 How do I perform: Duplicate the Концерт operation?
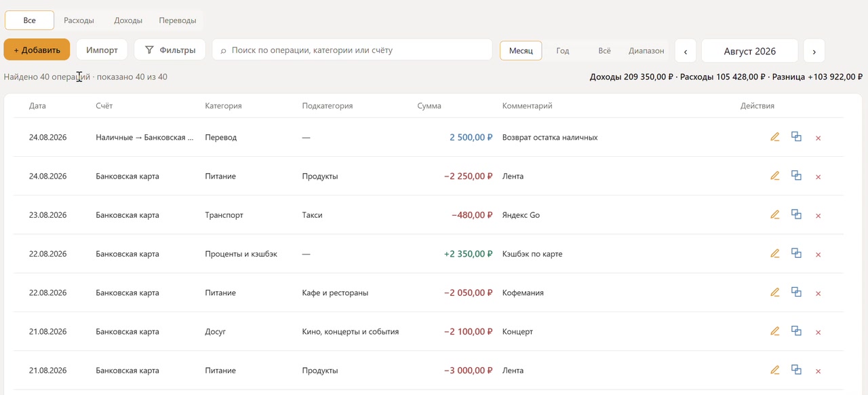[796, 331]
